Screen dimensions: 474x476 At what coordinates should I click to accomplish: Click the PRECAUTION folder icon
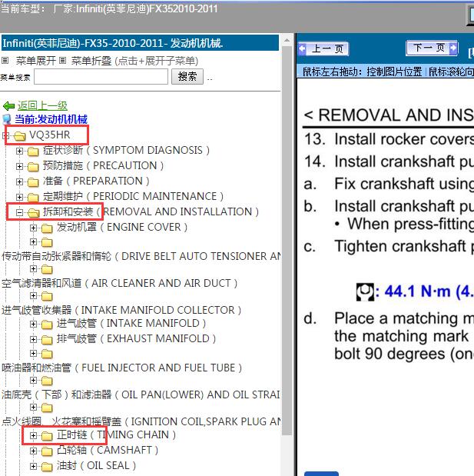pyautogui.click(x=33, y=166)
